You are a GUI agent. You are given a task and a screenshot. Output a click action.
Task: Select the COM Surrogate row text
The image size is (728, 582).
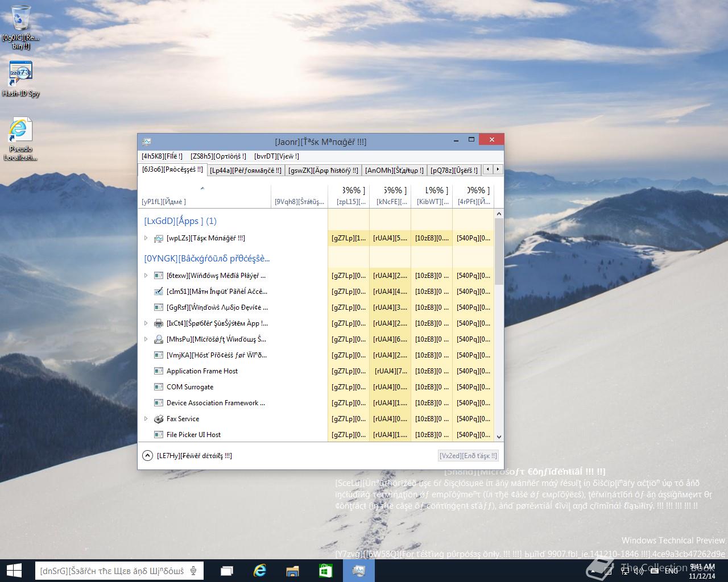pos(190,387)
